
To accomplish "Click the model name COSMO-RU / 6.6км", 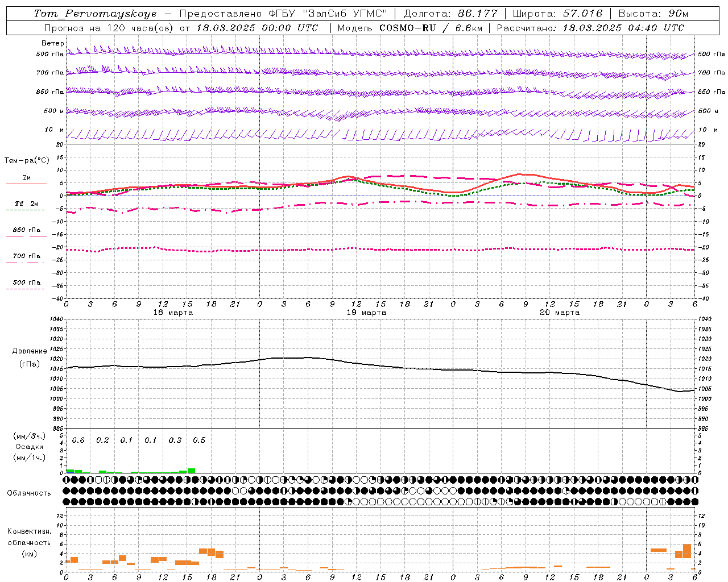I will (431, 28).
